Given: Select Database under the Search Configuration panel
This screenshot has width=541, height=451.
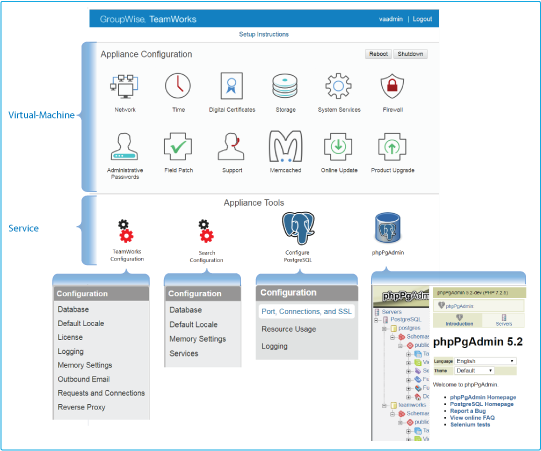Looking at the screenshot, I should point(185,310).
